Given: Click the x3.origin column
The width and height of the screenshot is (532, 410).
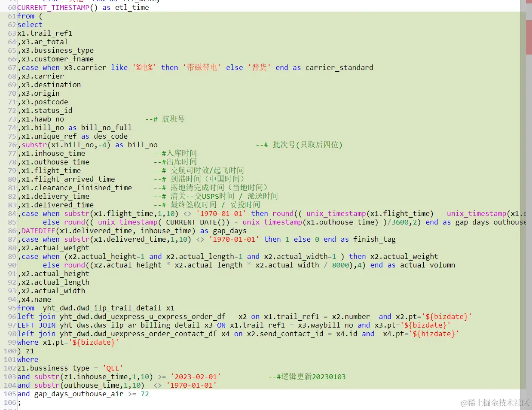Looking at the screenshot, I should click(x=40, y=93).
